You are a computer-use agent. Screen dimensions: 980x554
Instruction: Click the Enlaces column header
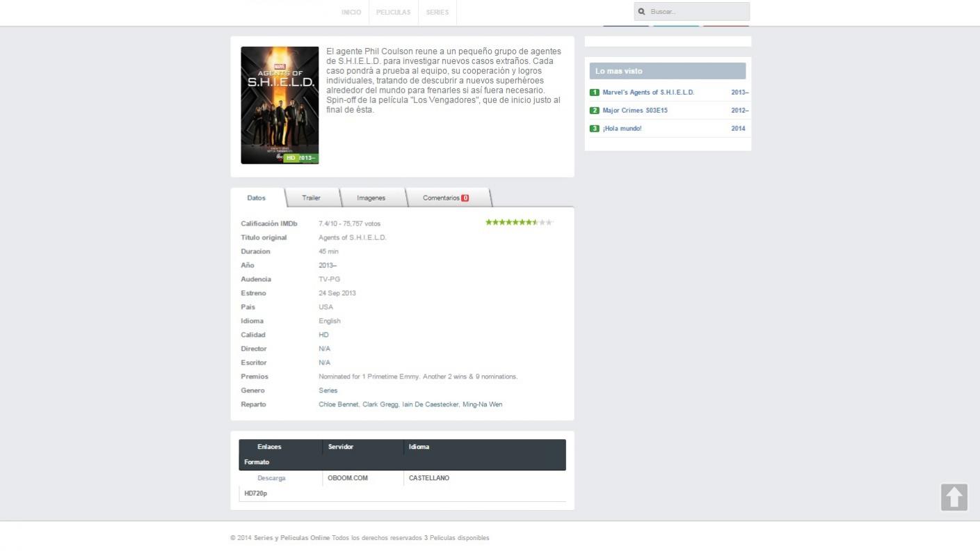pos(269,447)
